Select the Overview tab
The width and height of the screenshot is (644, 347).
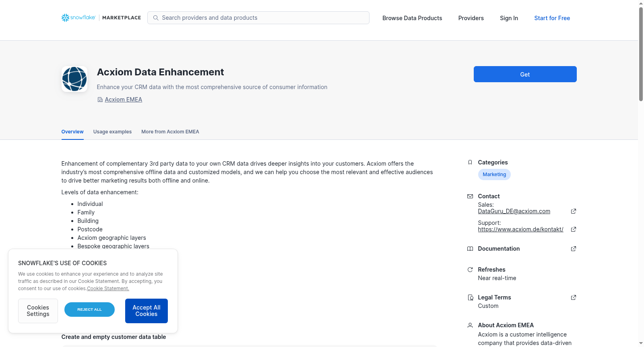(x=72, y=132)
